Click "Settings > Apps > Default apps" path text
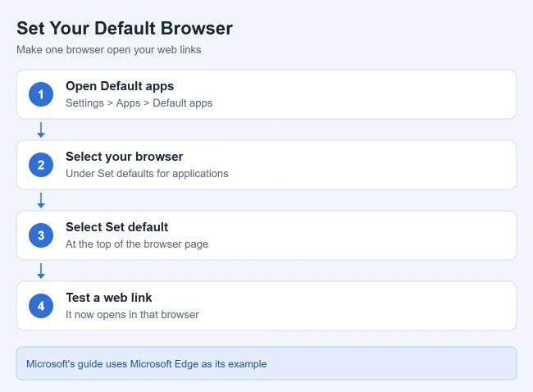The image size is (533, 392). coord(139,103)
